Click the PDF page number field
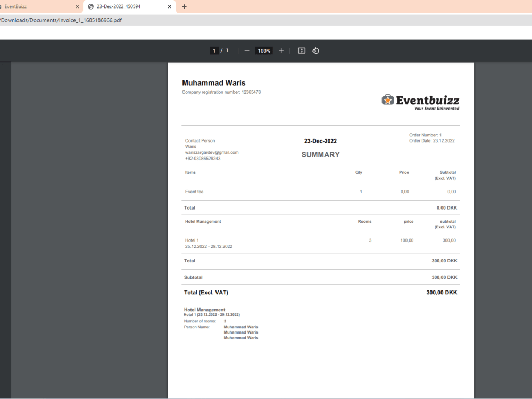Image resolution: width=532 pixels, height=399 pixels. pyautogui.click(x=214, y=51)
